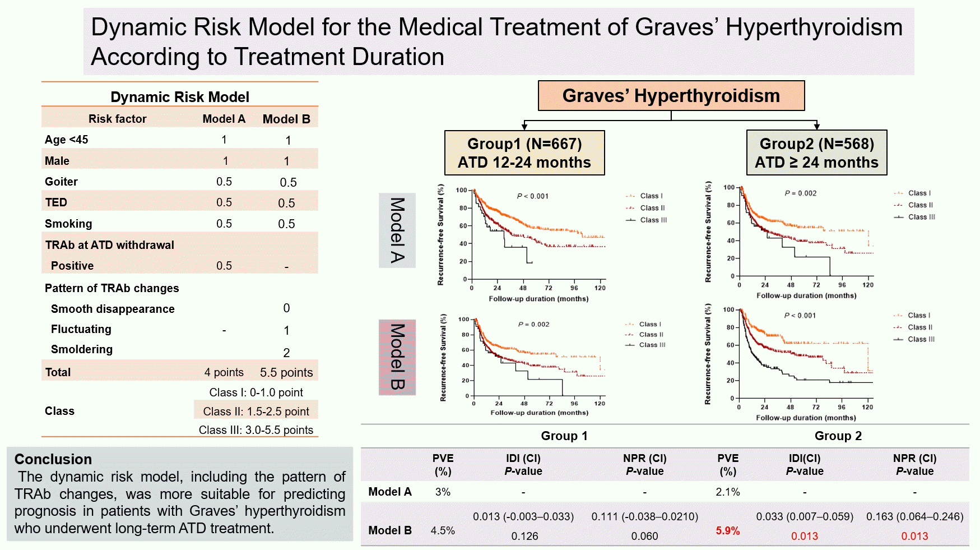Screen dimensions: 980x550
Task: Click Smooth disappearance score value '0'
Action: (x=286, y=308)
